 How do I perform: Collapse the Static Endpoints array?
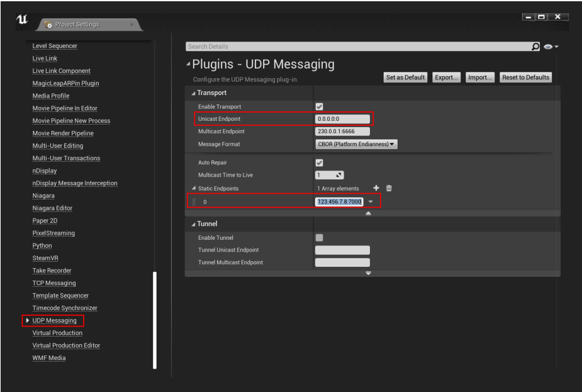point(193,188)
